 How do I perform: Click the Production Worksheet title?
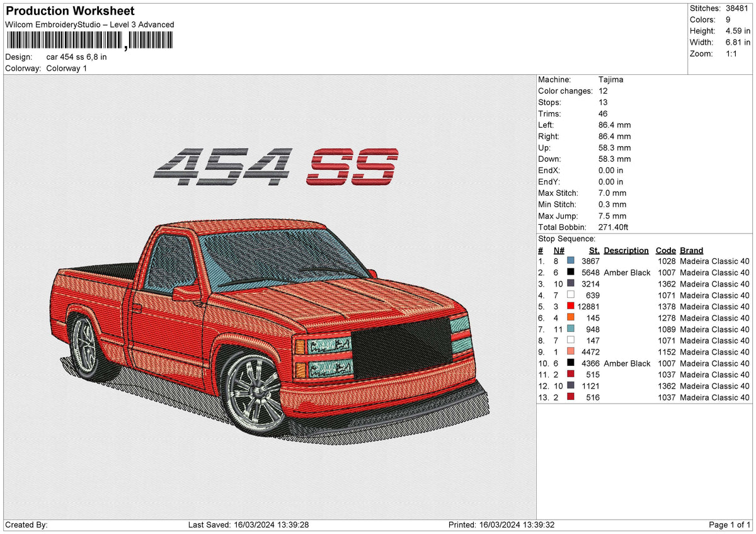click(x=70, y=11)
